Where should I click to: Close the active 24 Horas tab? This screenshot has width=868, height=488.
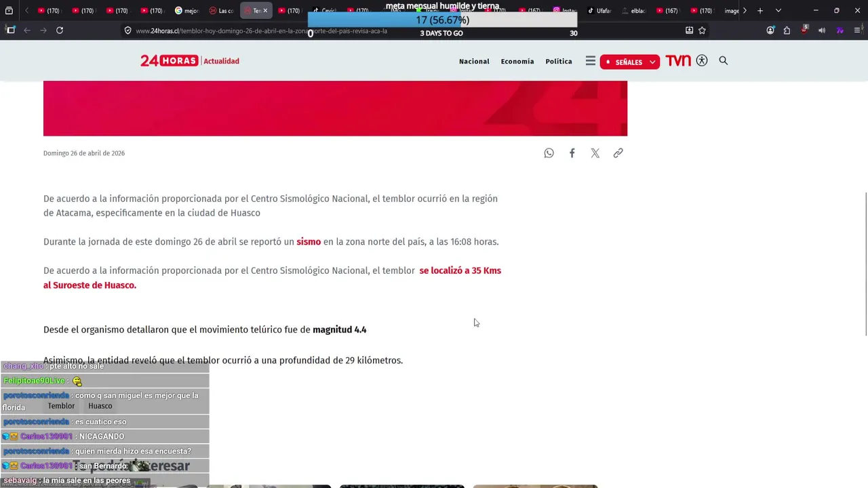pos(265,11)
